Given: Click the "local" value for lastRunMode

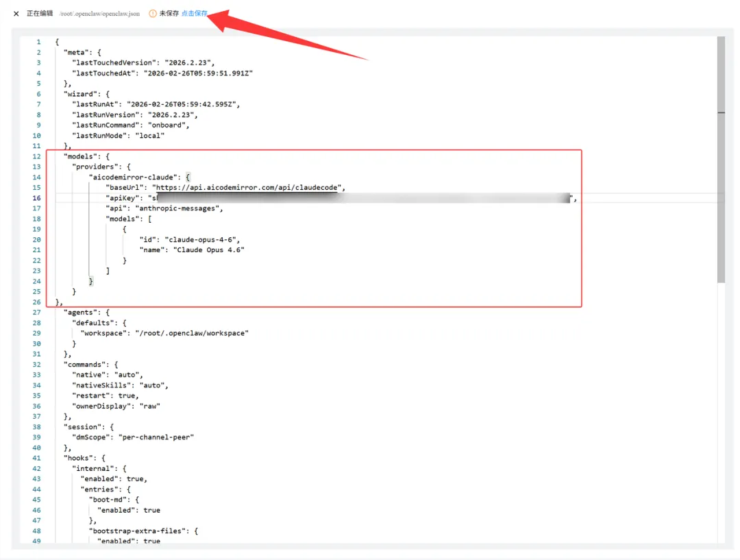Looking at the screenshot, I should coord(150,136).
